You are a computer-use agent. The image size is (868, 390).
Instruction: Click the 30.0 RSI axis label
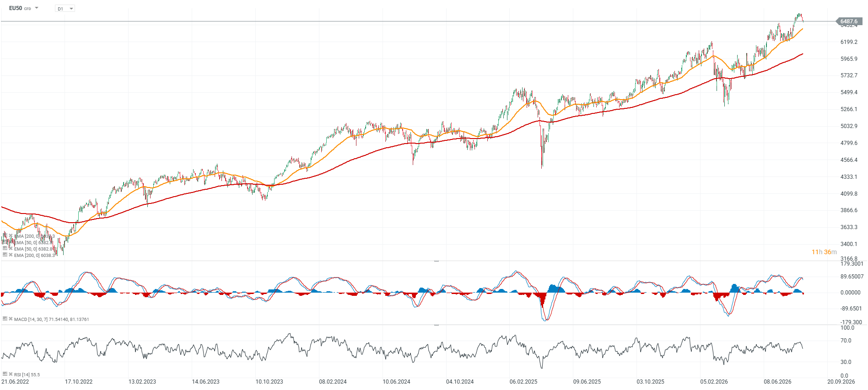click(x=846, y=362)
